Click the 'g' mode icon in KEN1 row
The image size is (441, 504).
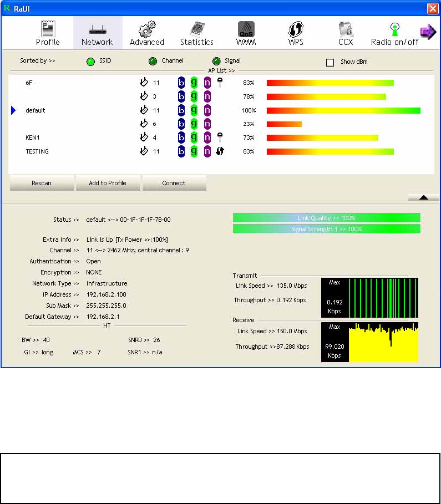coord(194,138)
